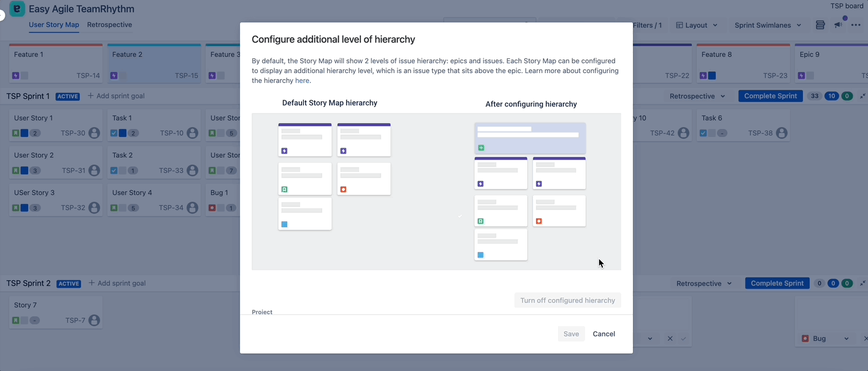
Task: Switch to the Retrospective tab
Action: (x=109, y=25)
